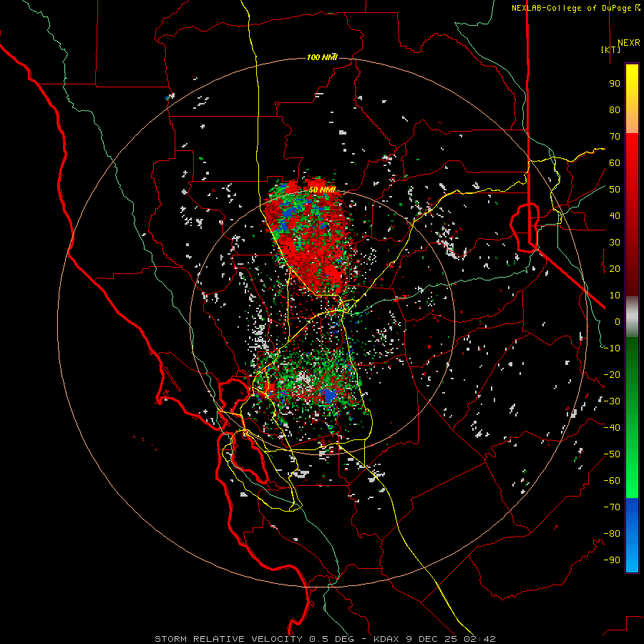This screenshot has width=644, height=644.
Task: Click the 40 value on the velocity scale
Action: pos(615,216)
